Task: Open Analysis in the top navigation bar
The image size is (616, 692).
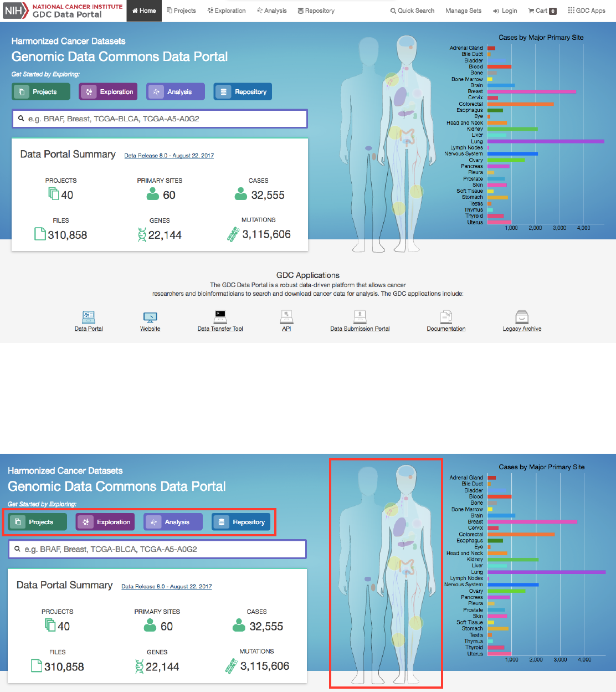Action: pyautogui.click(x=272, y=11)
